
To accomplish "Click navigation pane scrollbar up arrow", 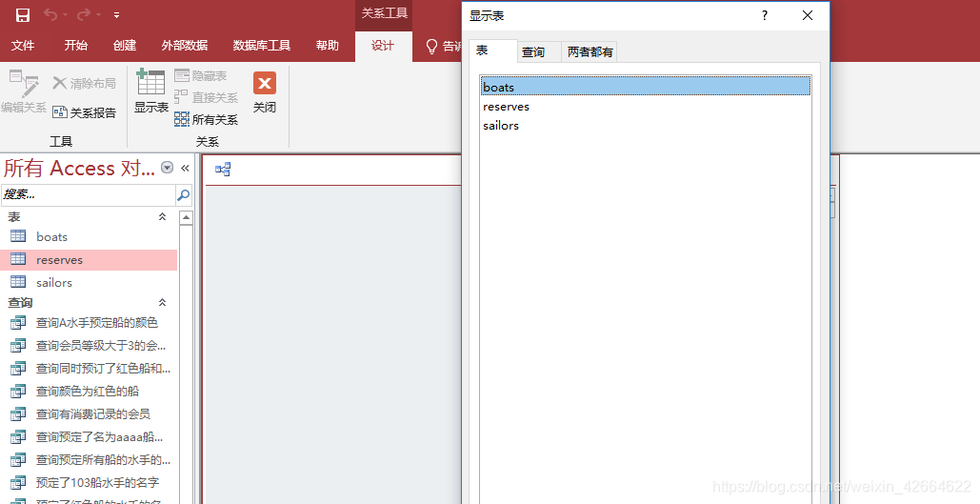I will (x=186, y=217).
